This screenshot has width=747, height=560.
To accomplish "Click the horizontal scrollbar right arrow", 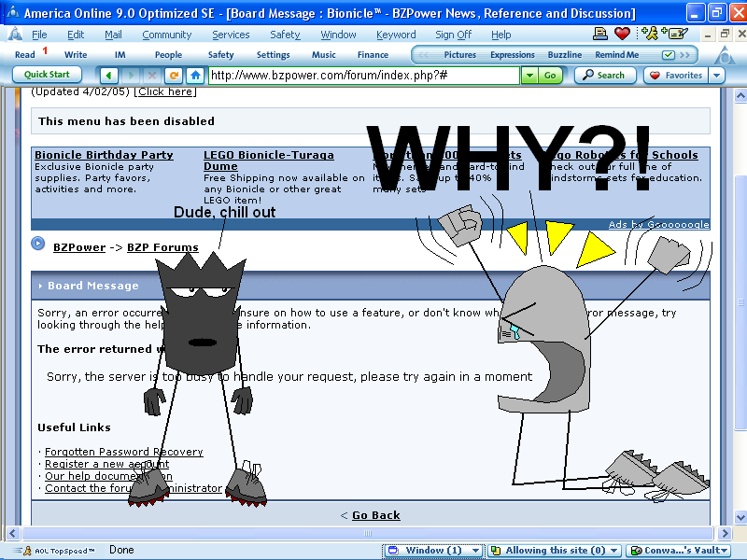I will (725, 533).
